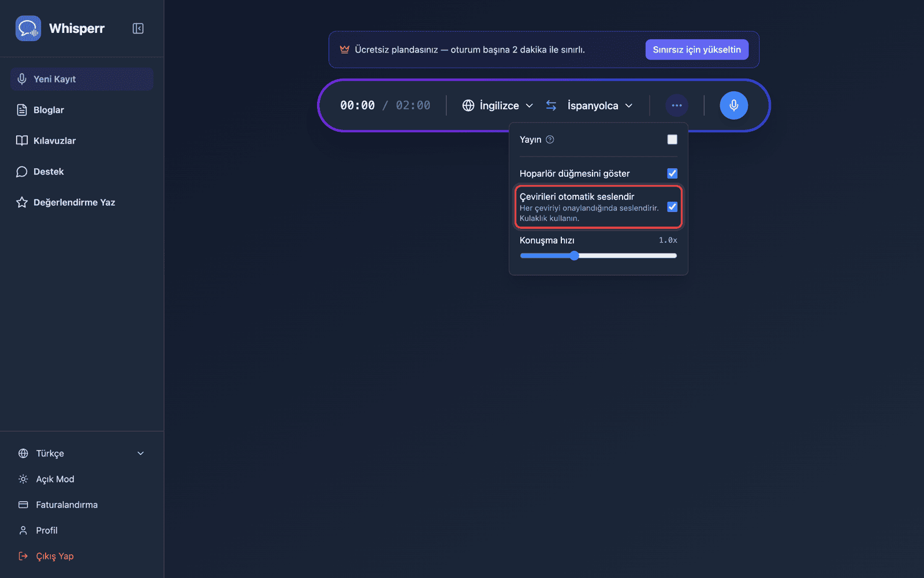The height and width of the screenshot is (578, 924).
Task: Open Yeni Kayıt in sidebar
Action: pos(81,79)
